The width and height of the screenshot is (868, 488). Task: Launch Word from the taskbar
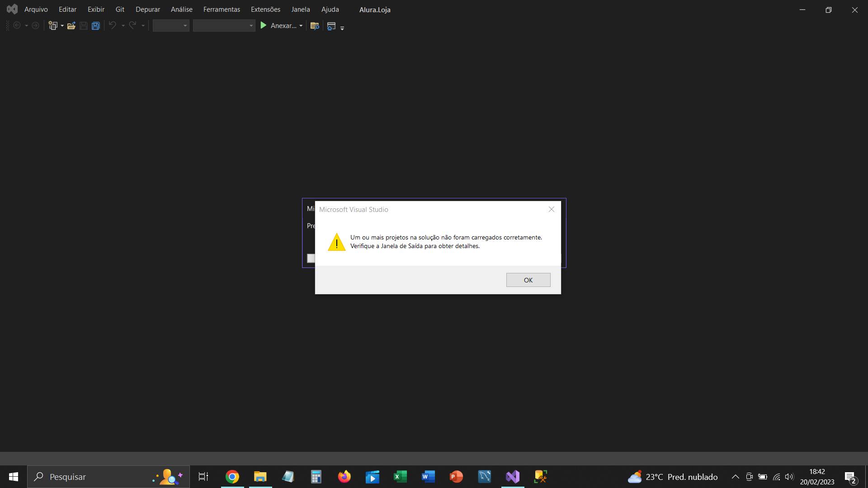coord(428,477)
